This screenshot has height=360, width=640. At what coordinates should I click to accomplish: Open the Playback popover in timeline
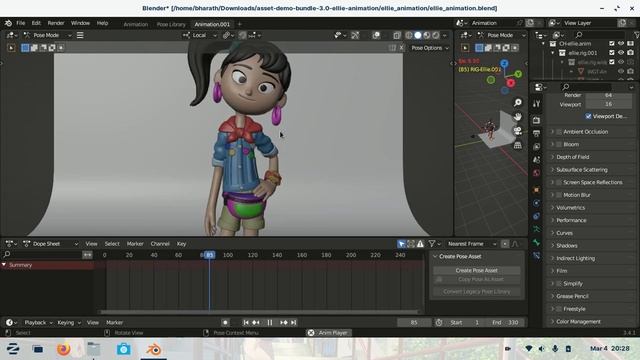click(x=39, y=322)
